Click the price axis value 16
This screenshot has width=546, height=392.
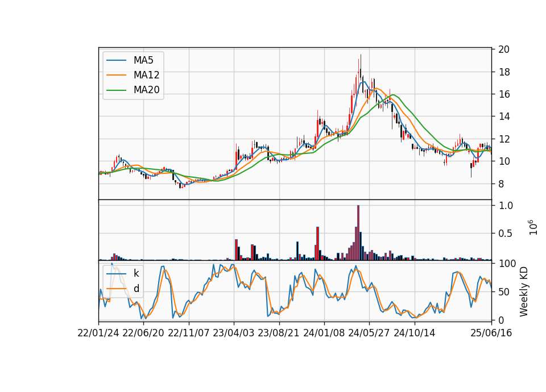(504, 94)
